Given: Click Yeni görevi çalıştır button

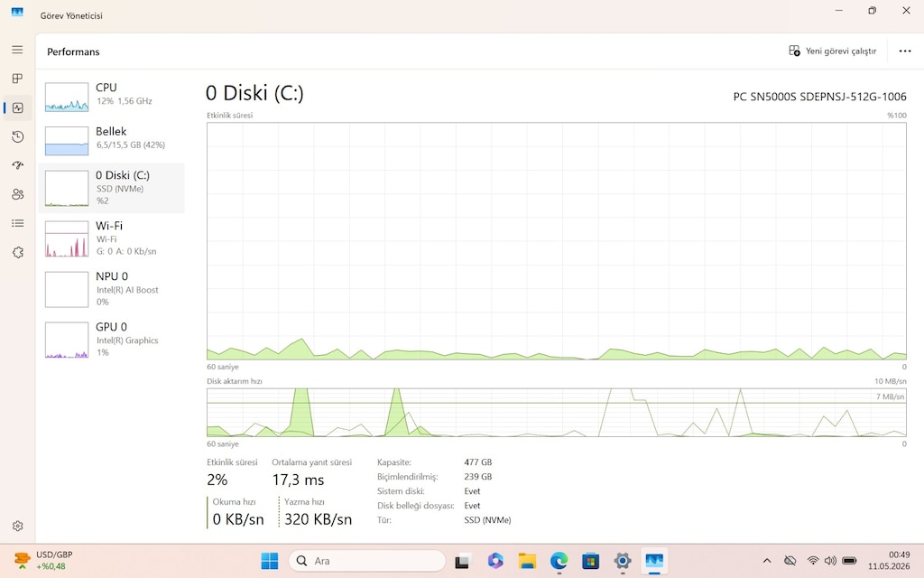Looking at the screenshot, I should [x=833, y=51].
